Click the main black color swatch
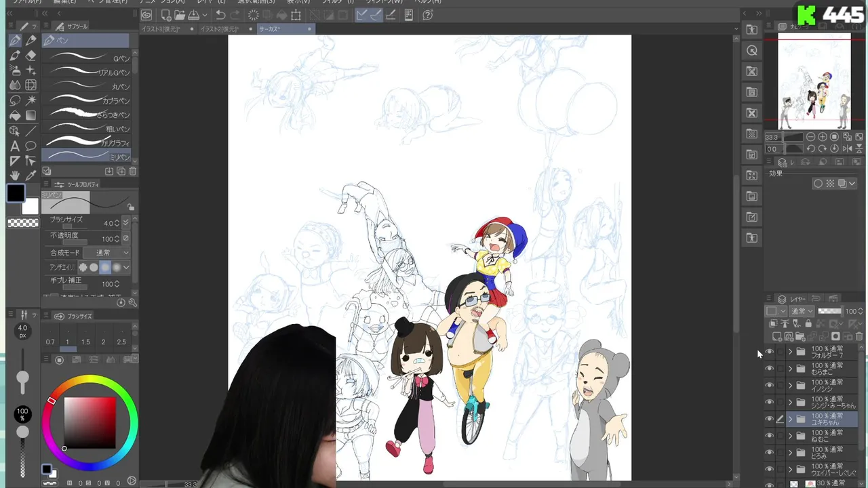This screenshot has width=868, height=488. tap(16, 194)
